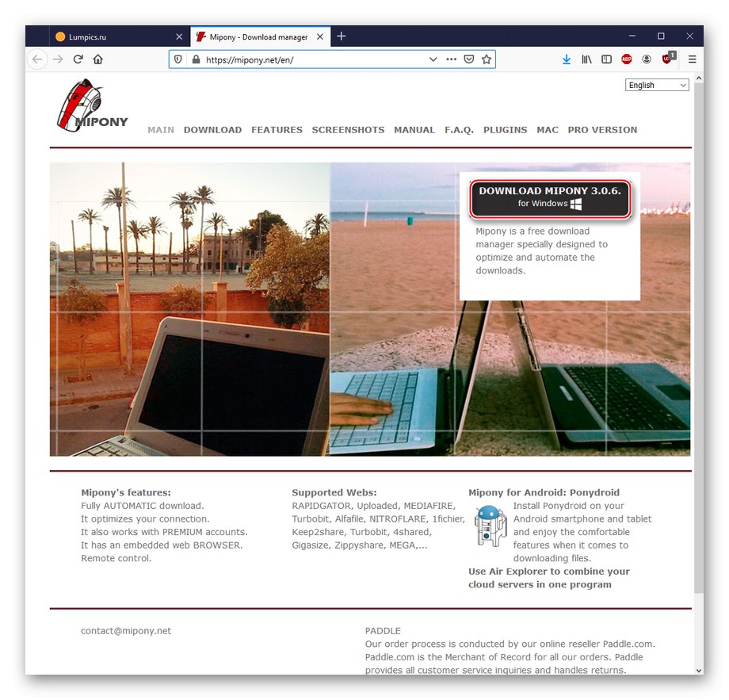The image size is (729, 700).
Task: Click the Remote control feature text
Action: point(116,557)
